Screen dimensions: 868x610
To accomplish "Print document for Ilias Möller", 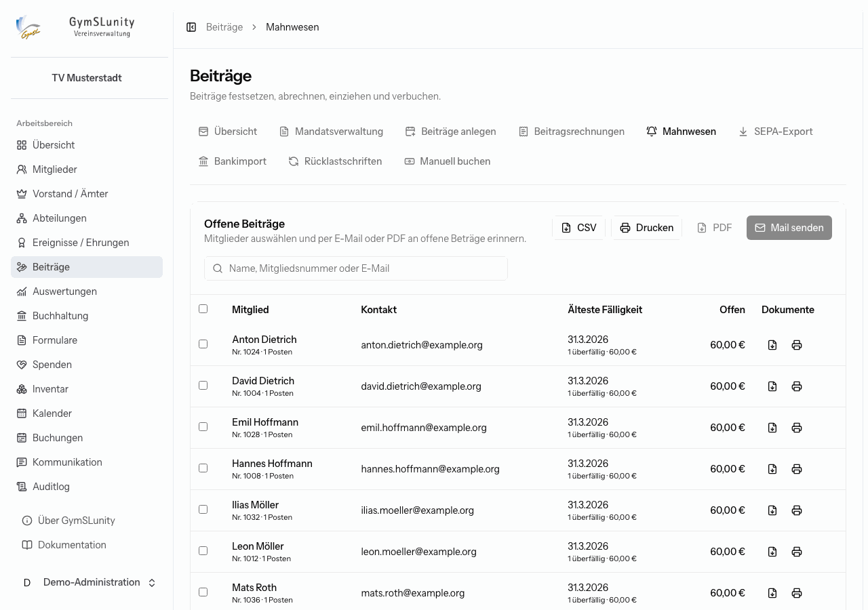I will [797, 510].
